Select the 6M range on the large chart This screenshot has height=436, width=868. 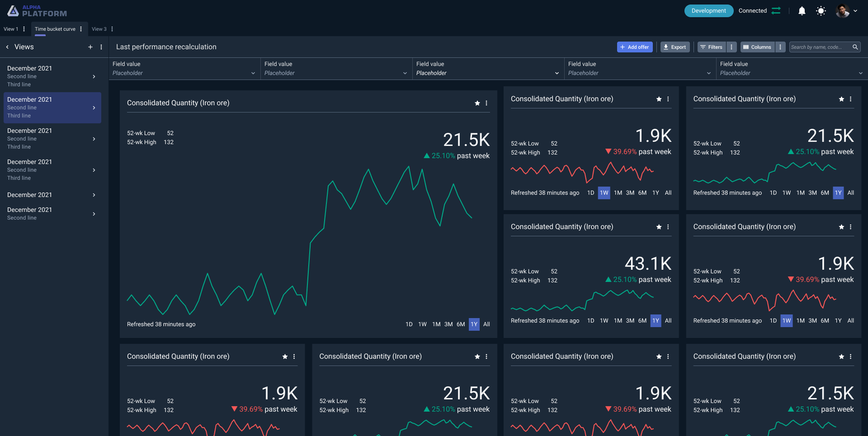pos(461,325)
